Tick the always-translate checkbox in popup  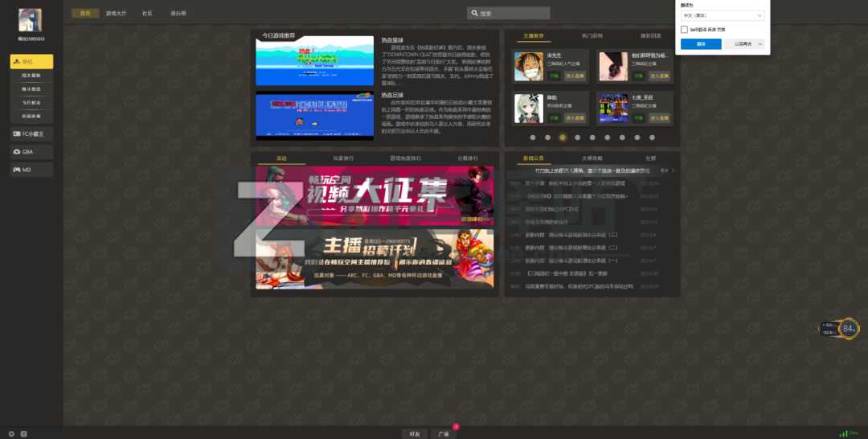click(x=684, y=29)
